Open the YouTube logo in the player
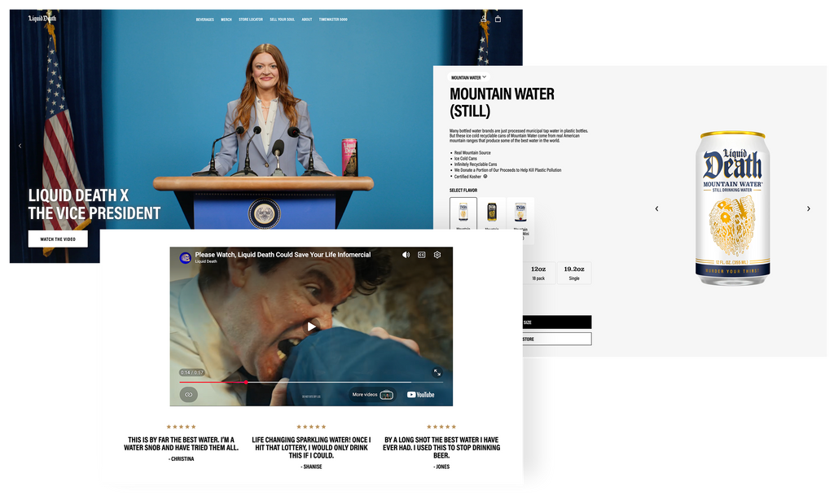Viewport: 834px width, 504px height. 421,394
